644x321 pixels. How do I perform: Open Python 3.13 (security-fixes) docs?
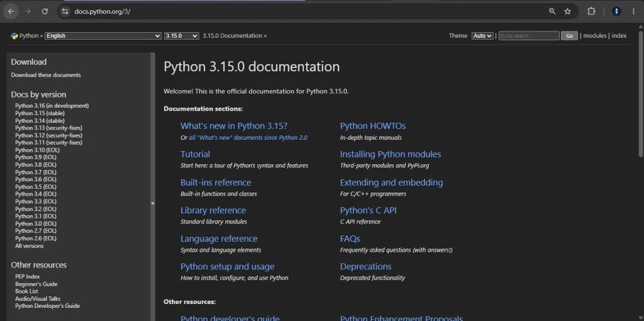49,128
